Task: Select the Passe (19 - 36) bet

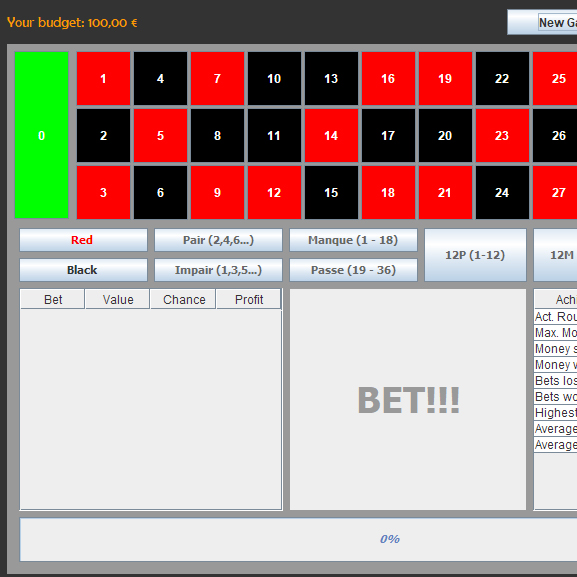Action: 354,270
